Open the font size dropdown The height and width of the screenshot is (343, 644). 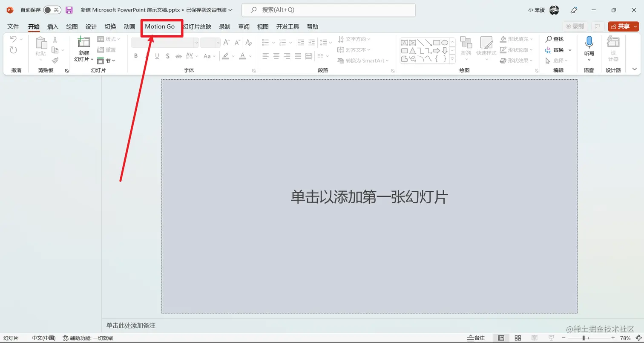click(x=218, y=42)
